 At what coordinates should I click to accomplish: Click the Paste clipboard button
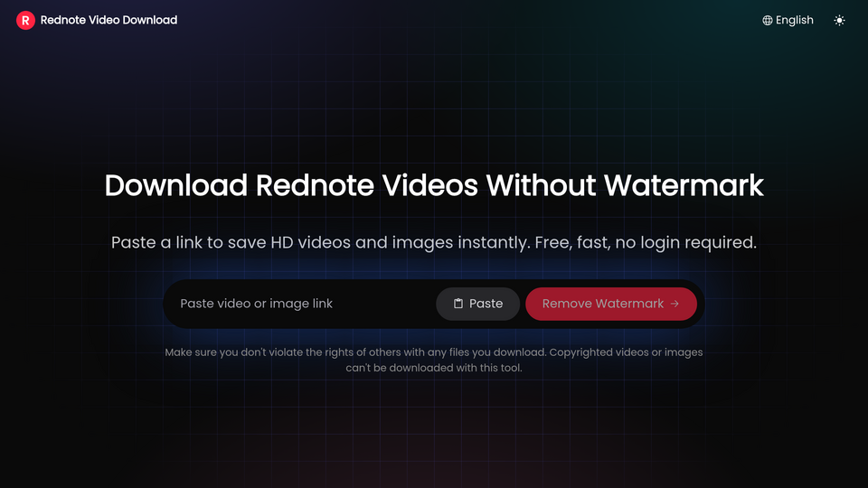(477, 304)
